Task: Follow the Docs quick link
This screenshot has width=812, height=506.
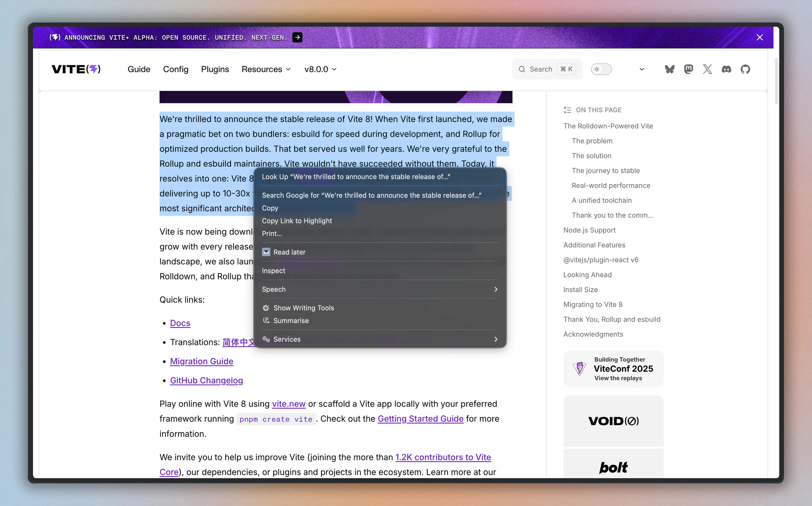Action: coord(180,323)
